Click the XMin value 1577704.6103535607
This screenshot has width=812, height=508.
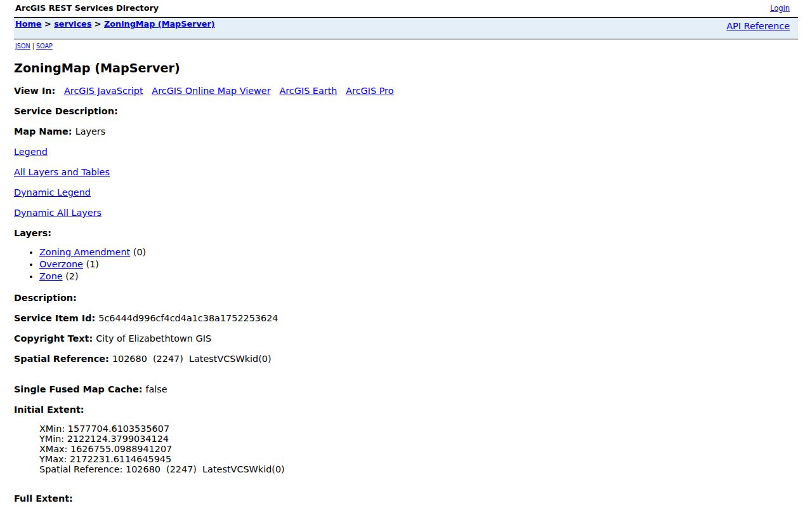pos(119,429)
